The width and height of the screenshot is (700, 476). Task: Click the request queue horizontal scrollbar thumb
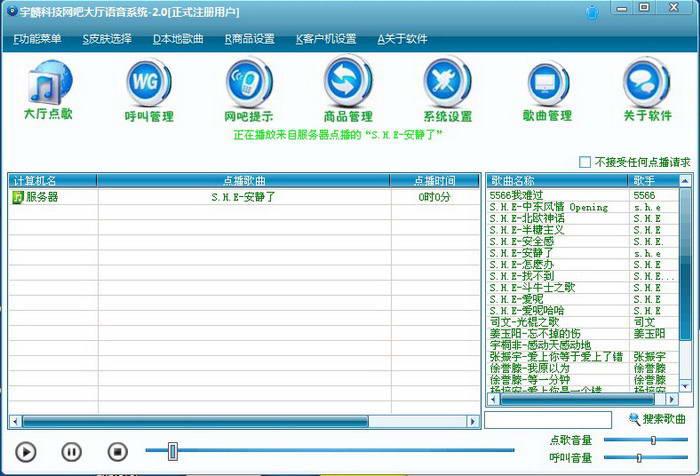point(195,421)
